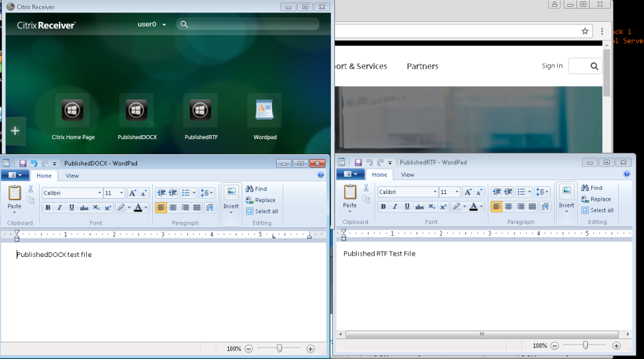
Task: Bookmark page with star icon in browser
Action: (585, 31)
